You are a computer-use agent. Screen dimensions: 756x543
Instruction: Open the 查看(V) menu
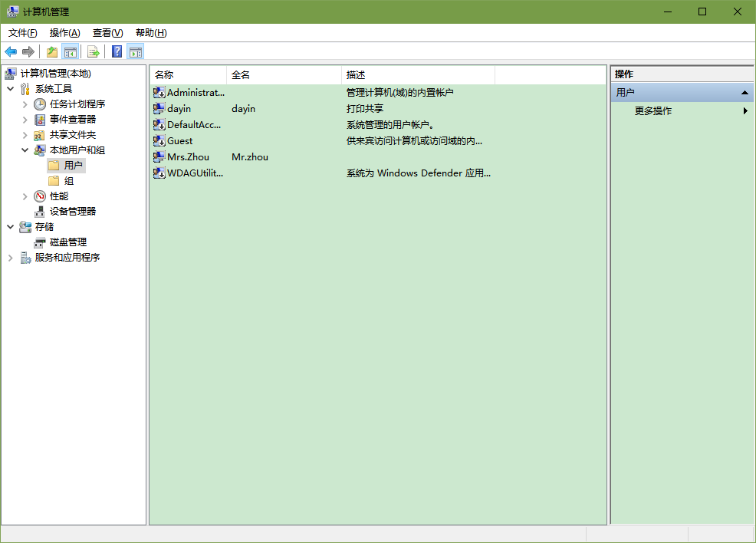(x=107, y=33)
